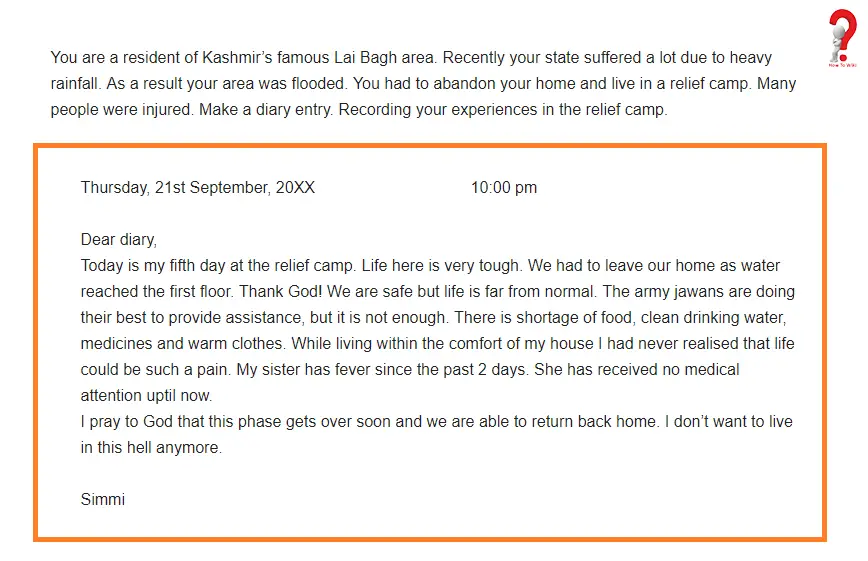Click the date 'Thursday, 21st September, 20XX'

[x=198, y=188]
